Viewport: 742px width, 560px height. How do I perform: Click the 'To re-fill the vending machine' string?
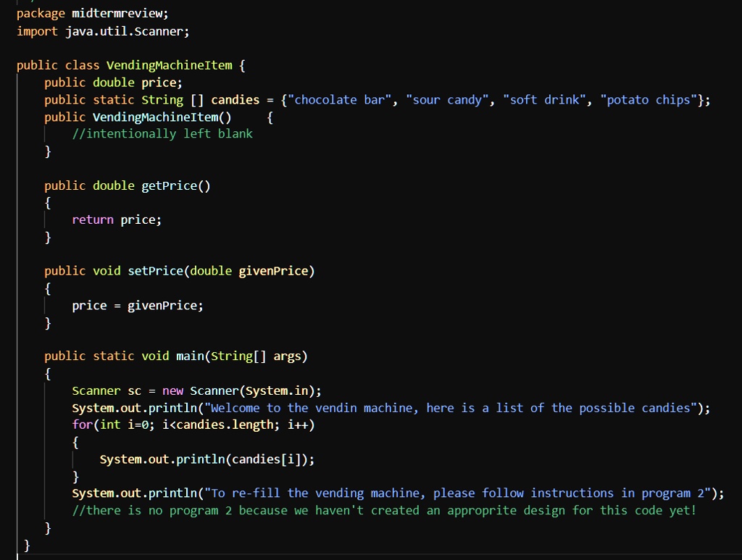458,493
